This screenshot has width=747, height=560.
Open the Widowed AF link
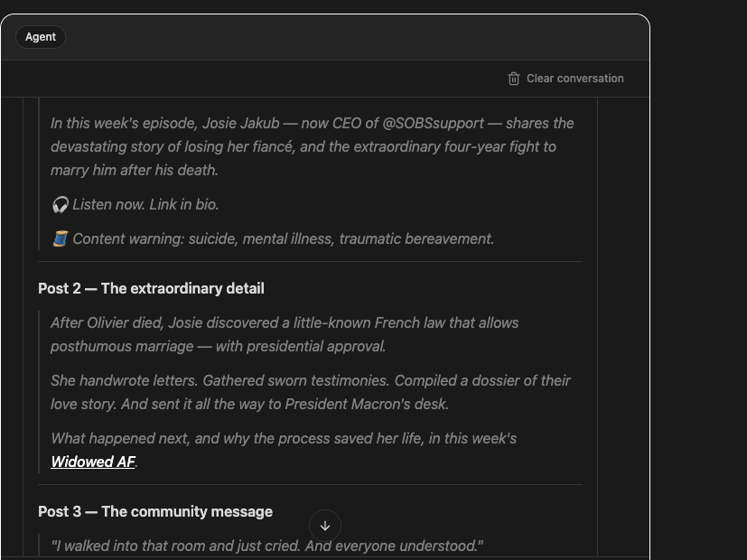click(93, 462)
